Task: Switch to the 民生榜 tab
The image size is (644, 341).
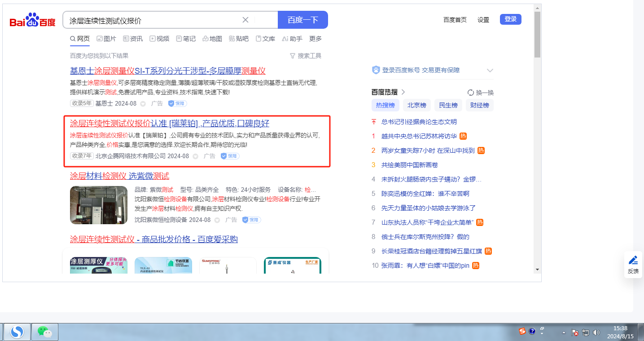Action: click(x=448, y=106)
